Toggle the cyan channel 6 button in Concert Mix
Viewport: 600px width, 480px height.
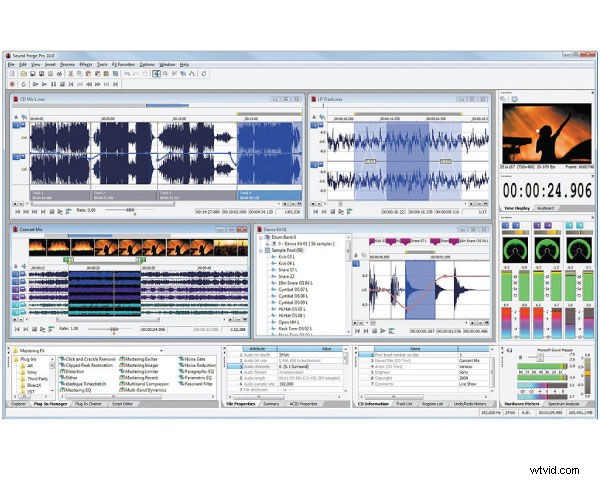coord(15,312)
